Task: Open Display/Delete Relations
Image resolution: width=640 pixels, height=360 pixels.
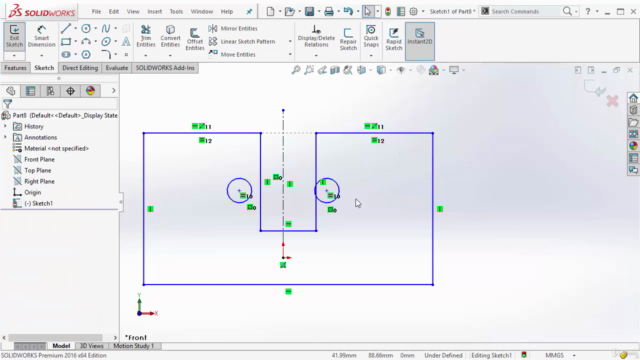Action: coord(316,36)
